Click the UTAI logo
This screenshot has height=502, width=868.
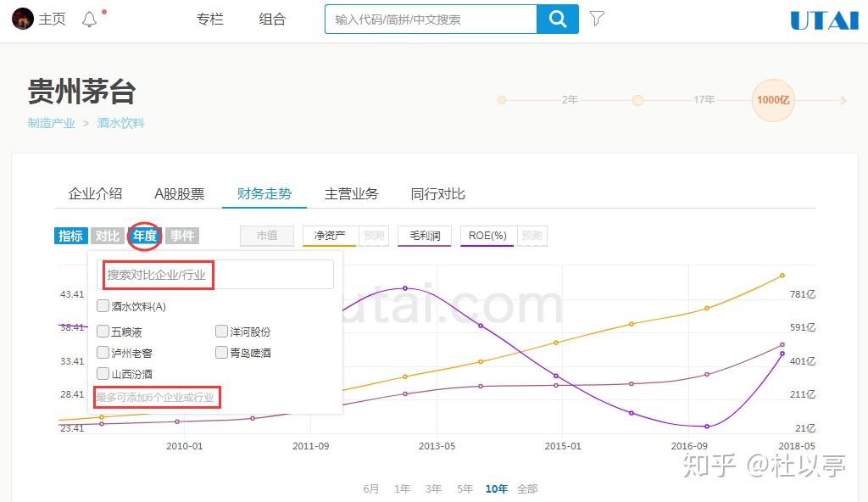(x=824, y=20)
